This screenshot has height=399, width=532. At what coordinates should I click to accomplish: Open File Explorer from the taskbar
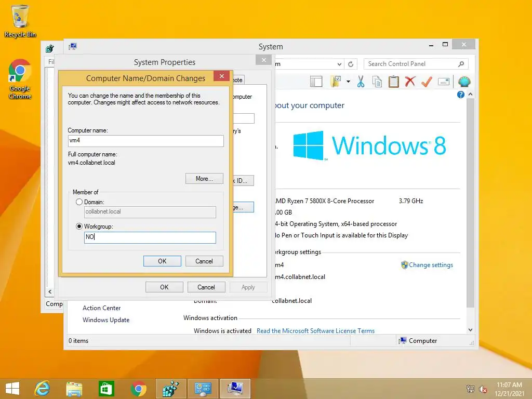pos(74,389)
